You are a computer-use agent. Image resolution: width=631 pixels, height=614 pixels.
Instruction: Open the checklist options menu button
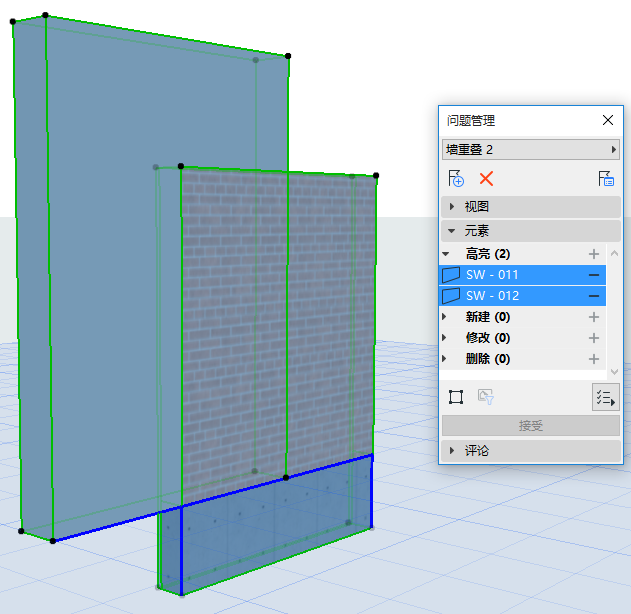606,397
